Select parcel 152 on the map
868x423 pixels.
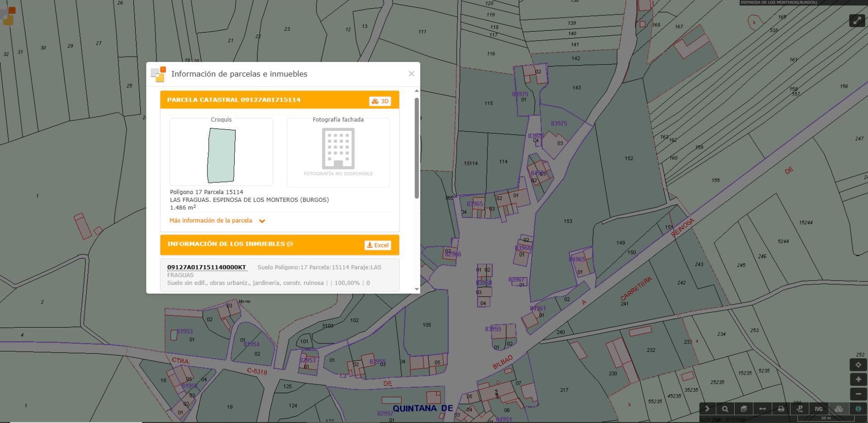[629, 158]
